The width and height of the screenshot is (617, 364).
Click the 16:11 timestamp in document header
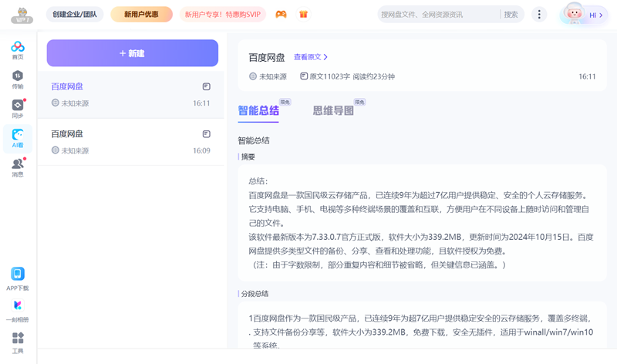pos(587,76)
